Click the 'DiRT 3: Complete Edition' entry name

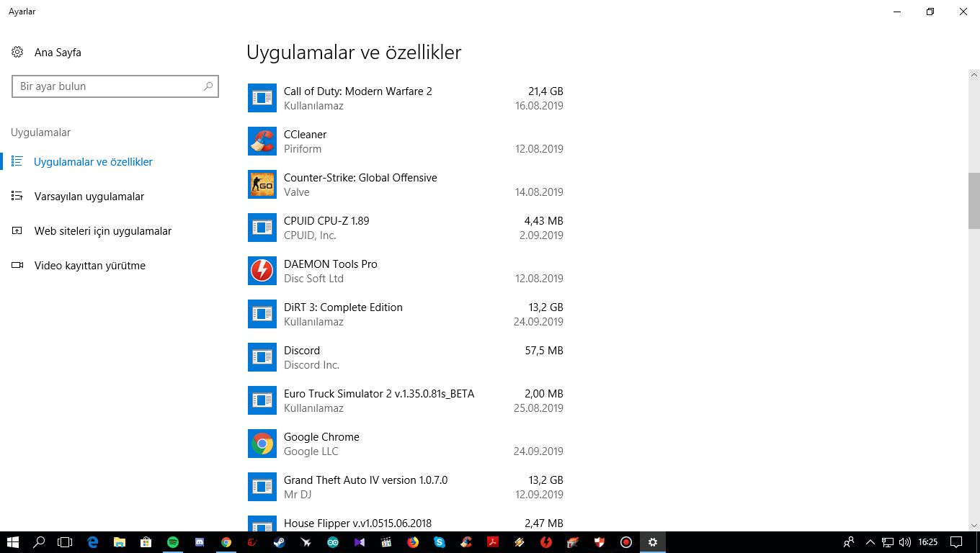343,307
